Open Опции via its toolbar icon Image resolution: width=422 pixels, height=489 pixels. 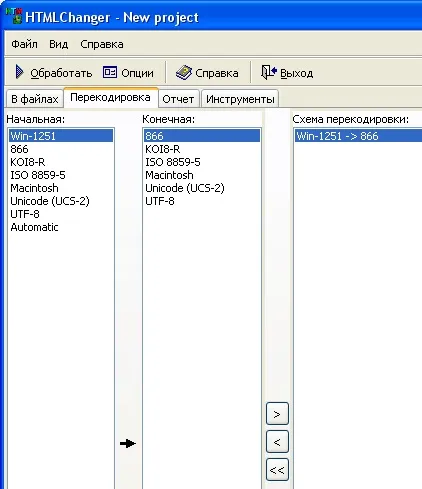pos(110,72)
